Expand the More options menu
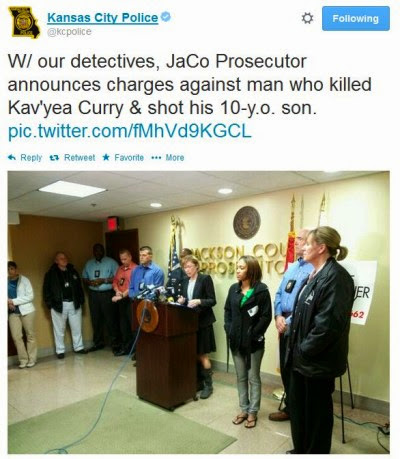 [175, 157]
